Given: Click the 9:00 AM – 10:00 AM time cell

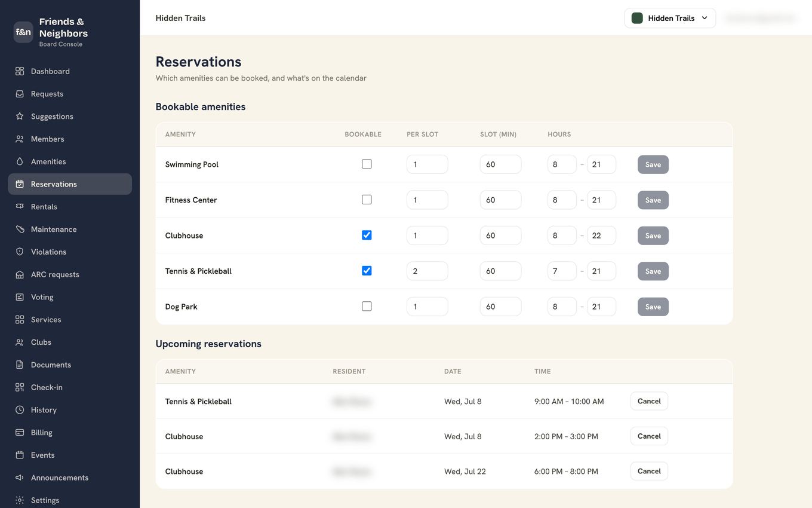Looking at the screenshot, I should pyautogui.click(x=569, y=402).
